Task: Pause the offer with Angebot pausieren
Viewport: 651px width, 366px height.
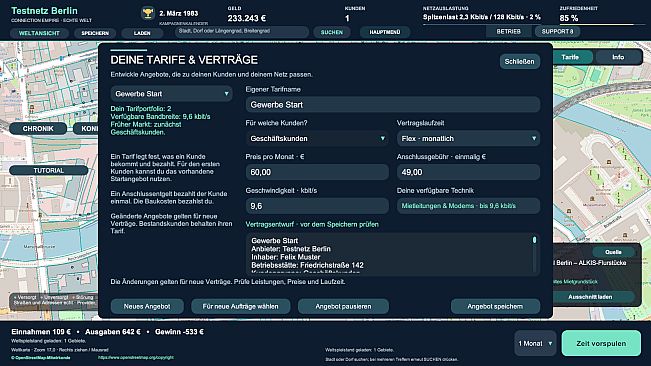Action: [x=343, y=306]
